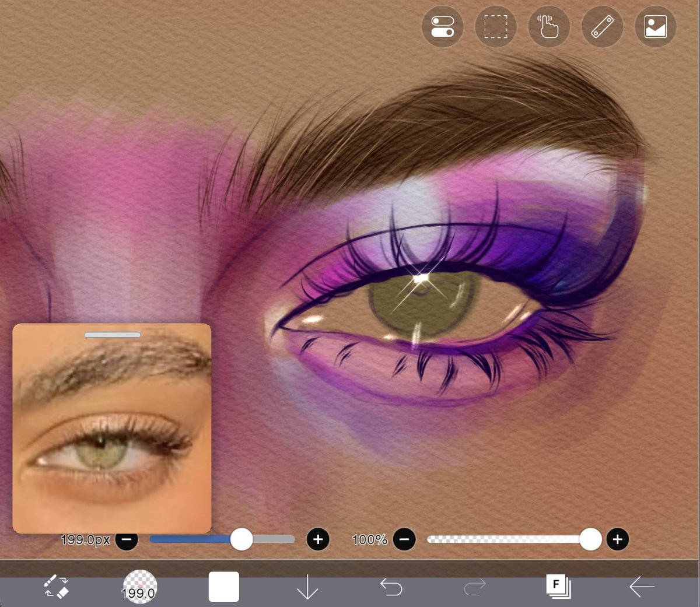The width and height of the screenshot is (700, 607).
Task: Increase brush size with plus button
Action: tap(318, 539)
